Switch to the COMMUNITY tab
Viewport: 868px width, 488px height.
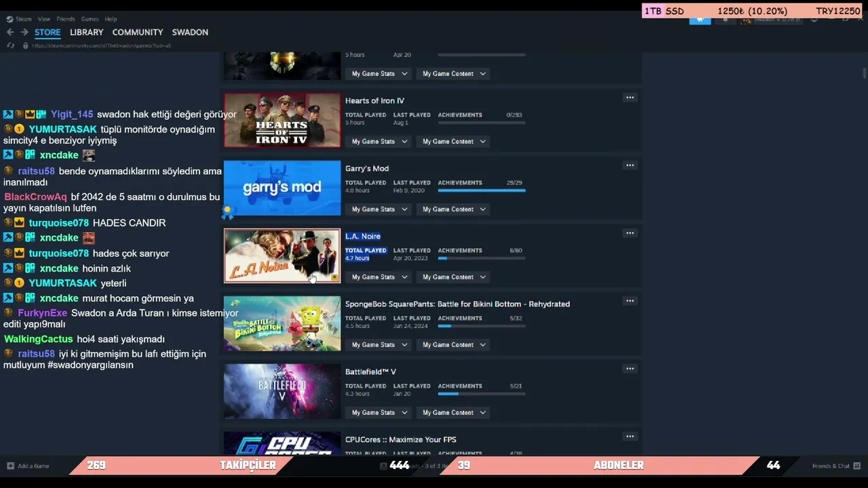(138, 33)
